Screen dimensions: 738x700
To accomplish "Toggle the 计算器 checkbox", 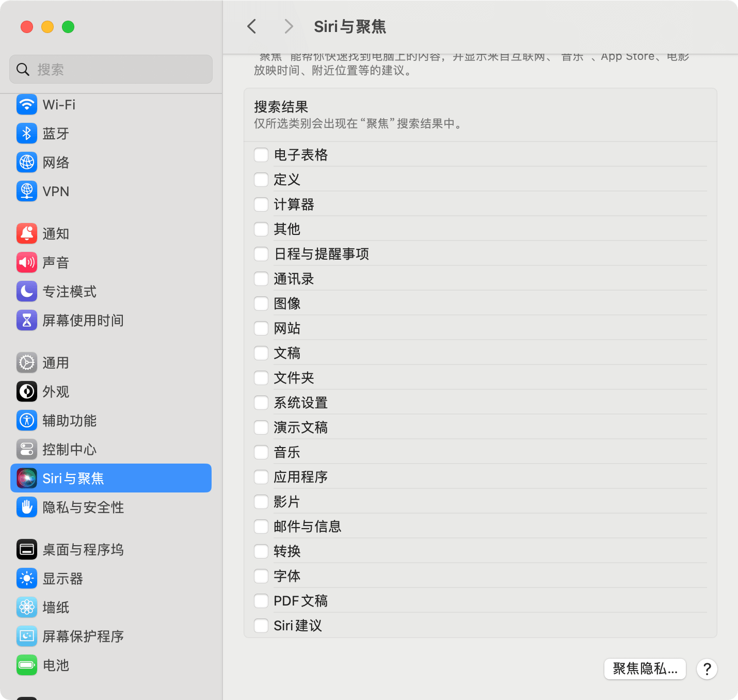I will coord(261,204).
